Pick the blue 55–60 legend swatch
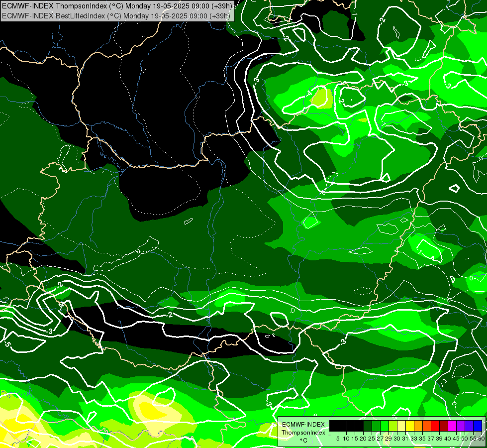The width and height of the screenshot is (487, 448). click(x=478, y=426)
